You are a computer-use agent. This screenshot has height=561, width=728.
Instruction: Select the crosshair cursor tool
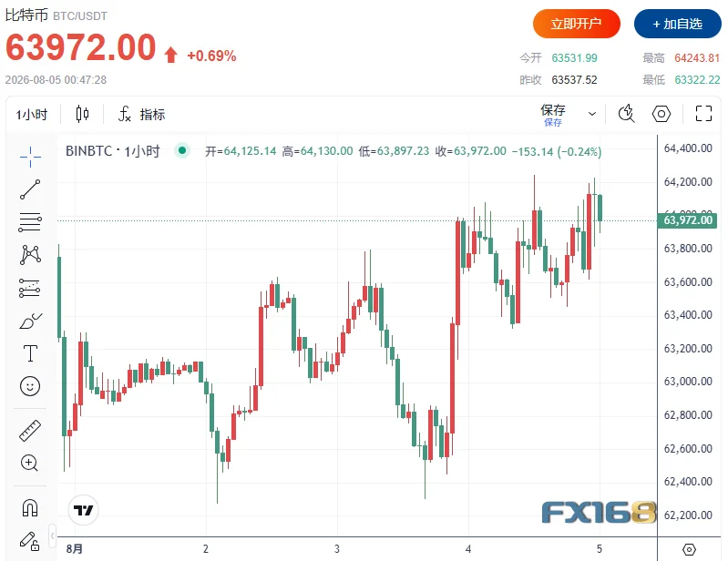point(30,157)
